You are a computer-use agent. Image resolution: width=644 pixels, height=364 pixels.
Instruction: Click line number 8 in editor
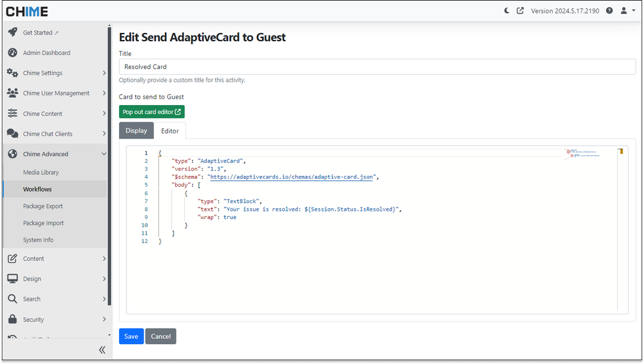pyautogui.click(x=146, y=209)
